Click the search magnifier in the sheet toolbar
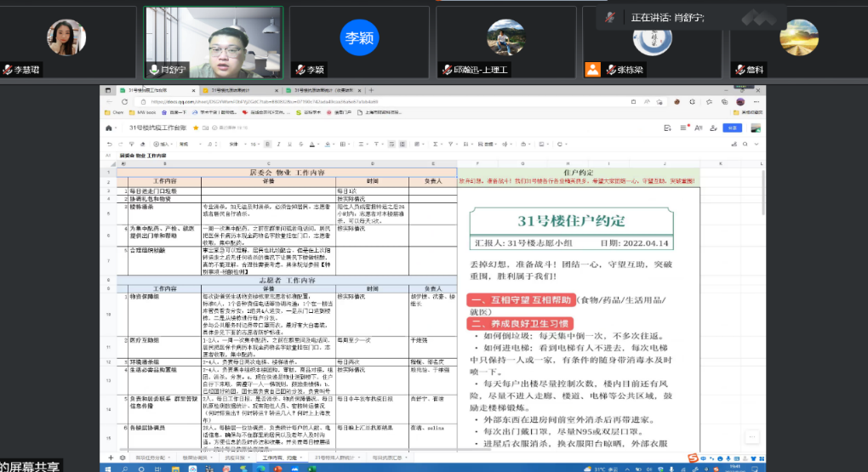868x472 pixels. (x=745, y=145)
